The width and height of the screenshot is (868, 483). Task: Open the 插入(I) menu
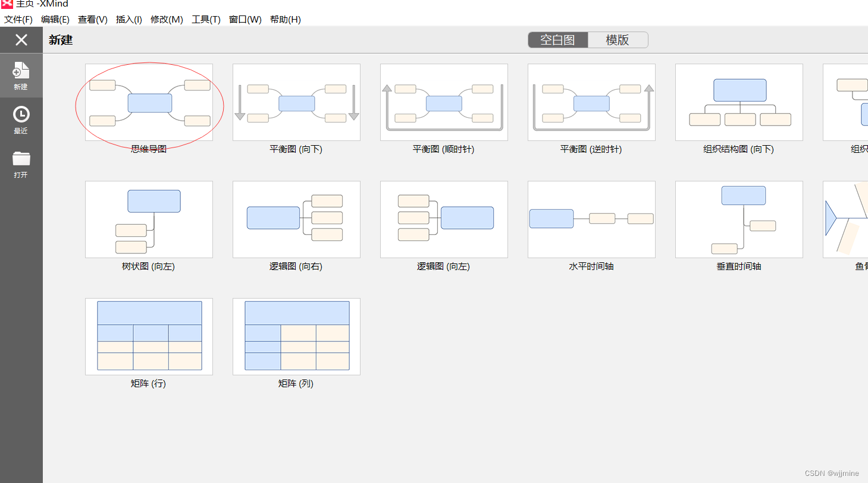pos(129,19)
